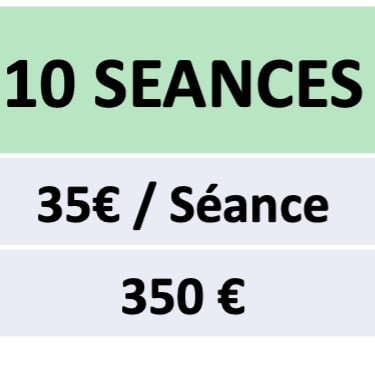Click the blank white area below total row
The width and height of the screenshot is (375, 366).
pos(187,351)
